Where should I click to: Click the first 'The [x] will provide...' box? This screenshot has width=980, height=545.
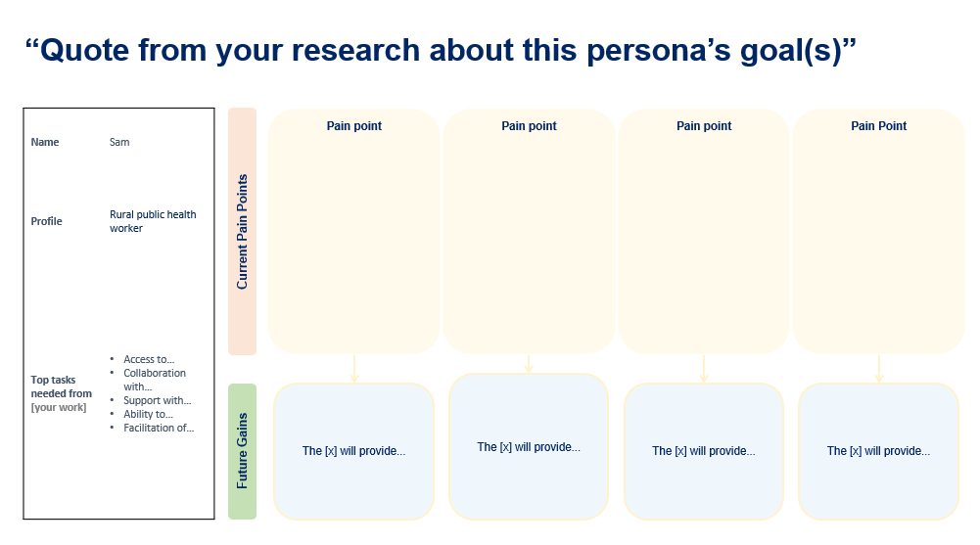(353, 451)
